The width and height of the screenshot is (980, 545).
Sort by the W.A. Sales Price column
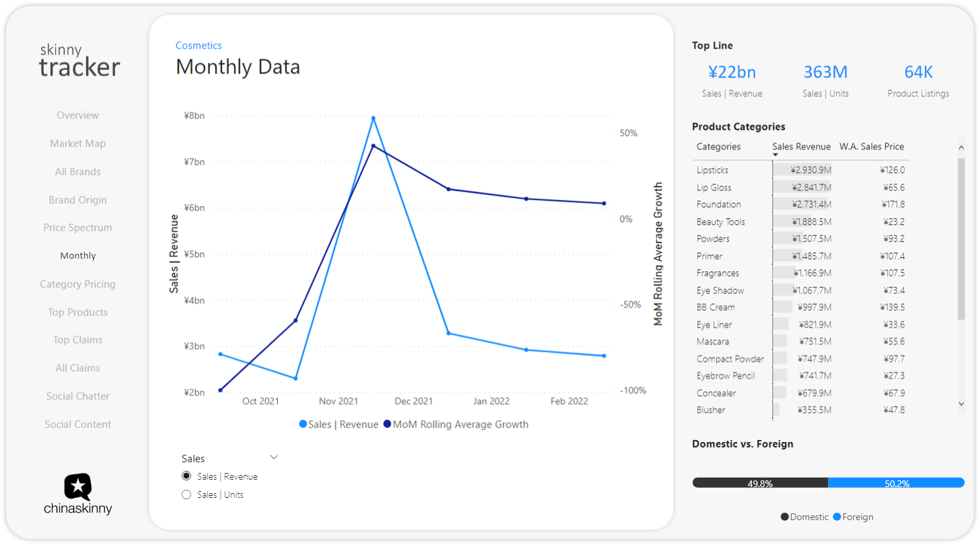(x=872, y=147)
